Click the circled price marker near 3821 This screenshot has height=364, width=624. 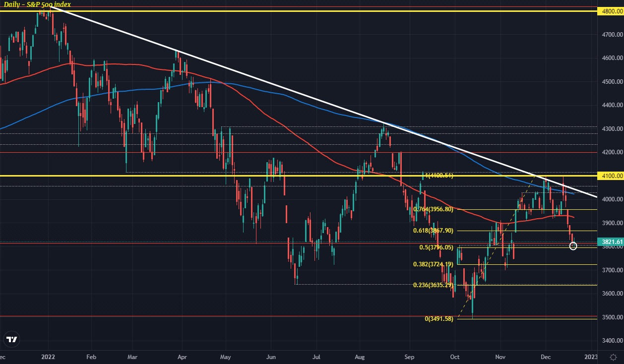[x=573, y=245]
